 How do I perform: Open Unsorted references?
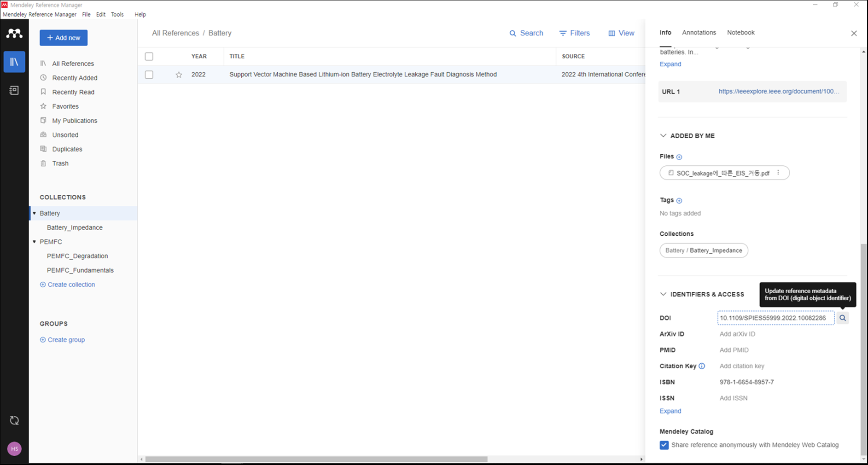click(65, 135)
